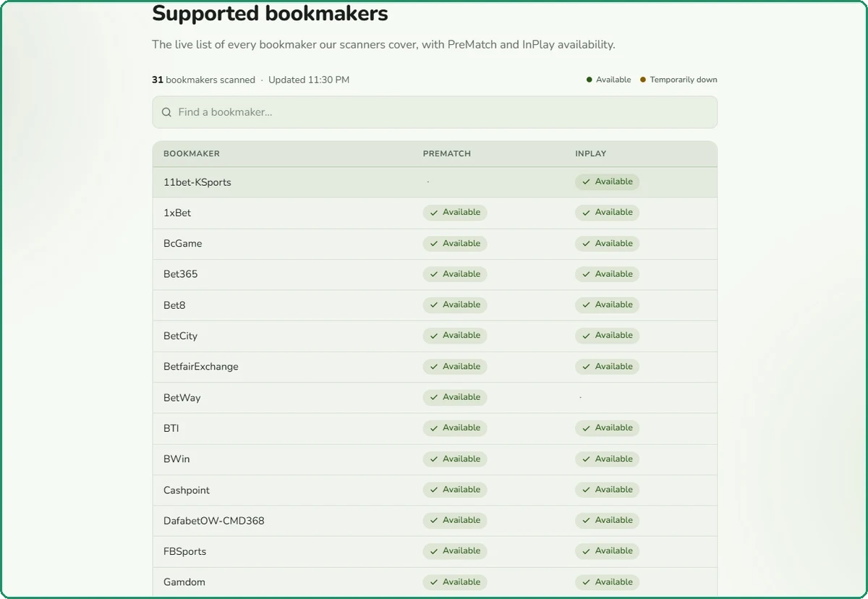The height and width of the screenshot is (599, 868).
Task: Click Cashpoint PreMatch Available badge
Action: pos(455,490)
